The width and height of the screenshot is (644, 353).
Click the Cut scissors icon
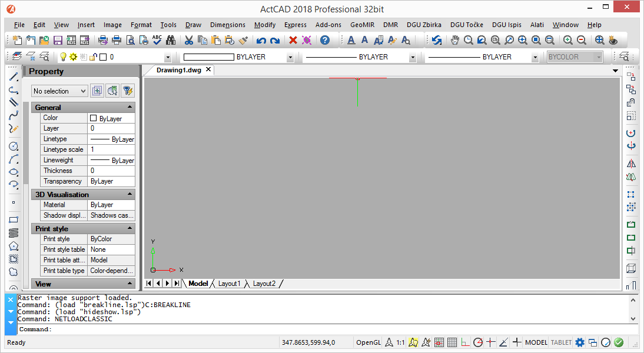[189, 40]
